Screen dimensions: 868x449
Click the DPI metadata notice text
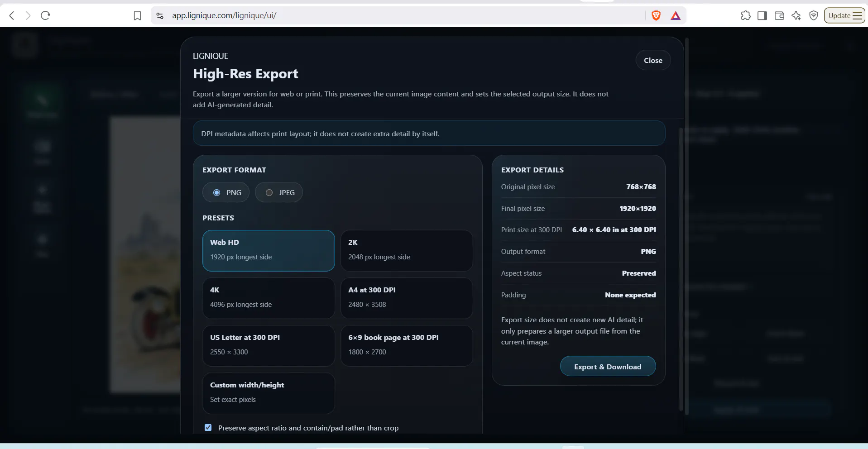tap(320, 134)
